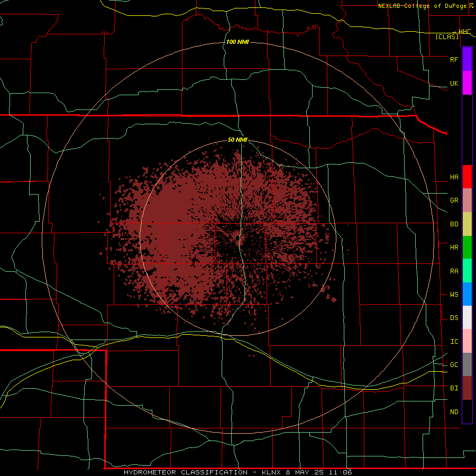Select the gray GC legend color swatch
Screen dimensions: 476x476
click(467, 364)
